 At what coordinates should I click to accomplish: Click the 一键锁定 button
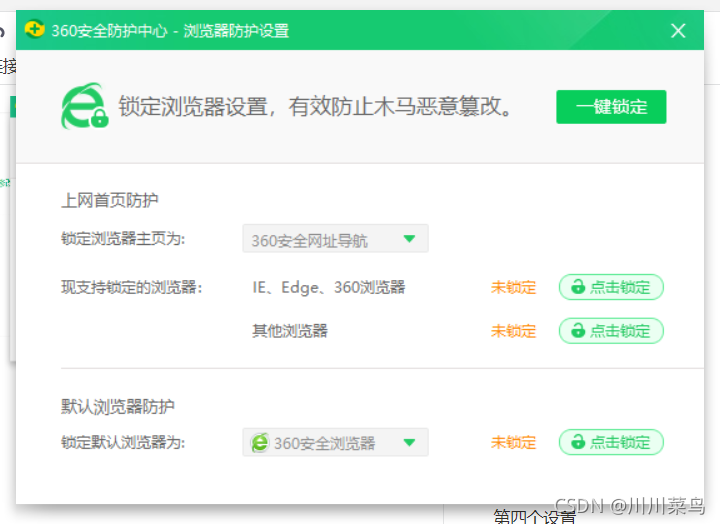click(611, 107)
